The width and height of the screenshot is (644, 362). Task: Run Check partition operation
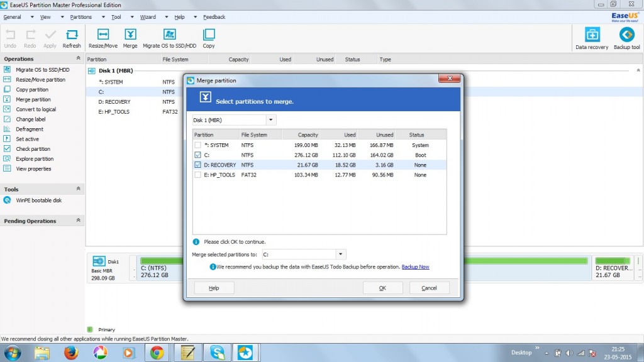(33, 148)
